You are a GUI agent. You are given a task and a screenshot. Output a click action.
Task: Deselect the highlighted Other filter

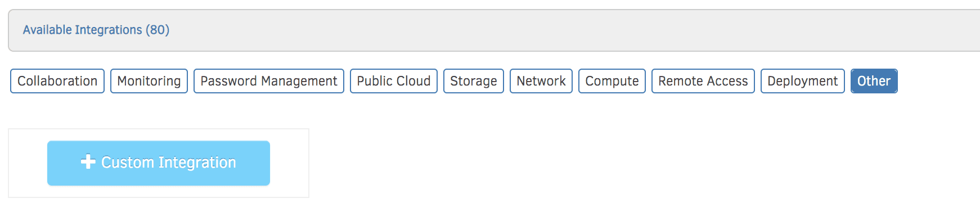pyautogui.click(x=874, y=81)
